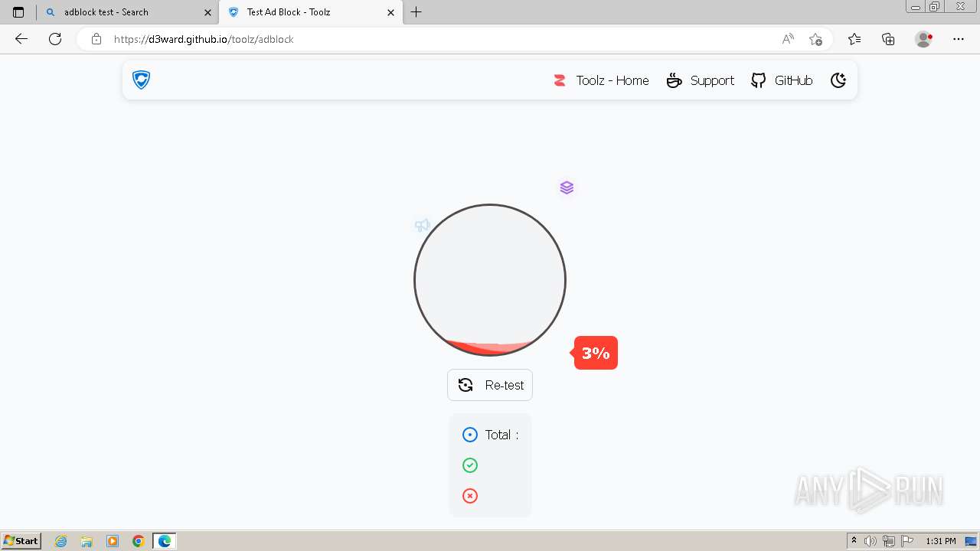Show hidden system tray icons
Viewport: 980px width, 551px height.
(x=854, y=541)
